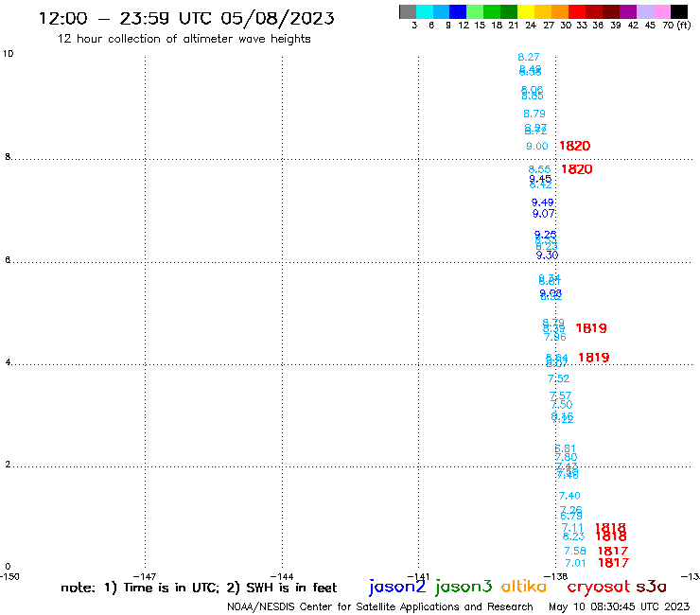
Task: Select the wave height value 7.58
Action: point(574,551)
